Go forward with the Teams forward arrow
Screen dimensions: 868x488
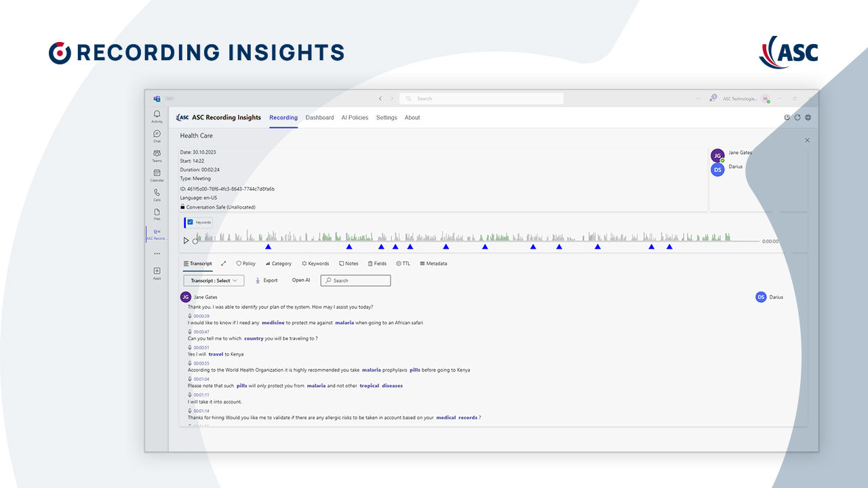(391, 99)
